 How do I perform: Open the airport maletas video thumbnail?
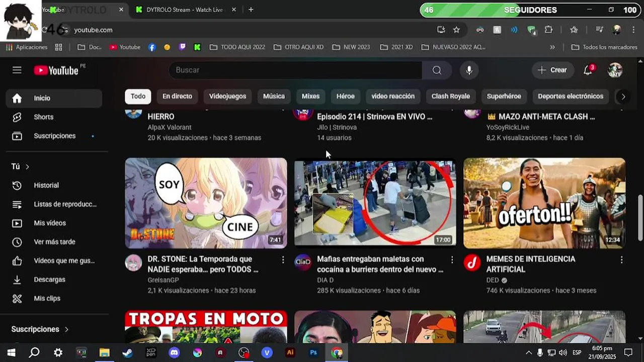tap(375, 203)
